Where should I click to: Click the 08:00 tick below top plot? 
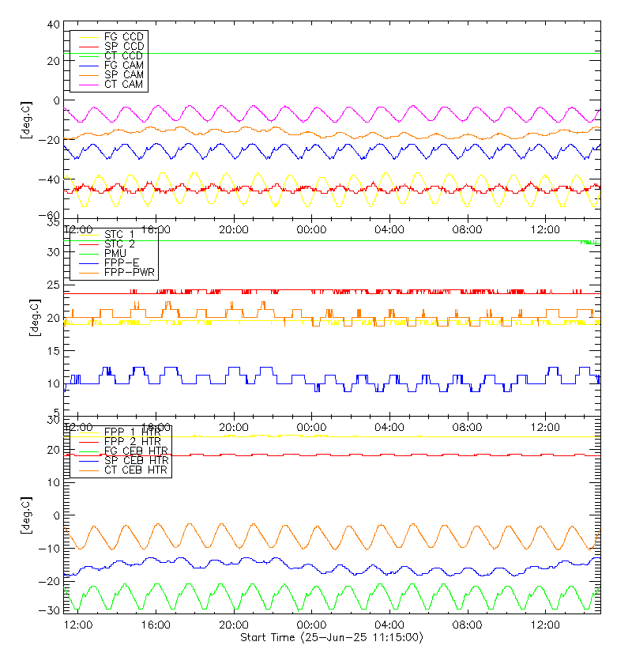467,230
